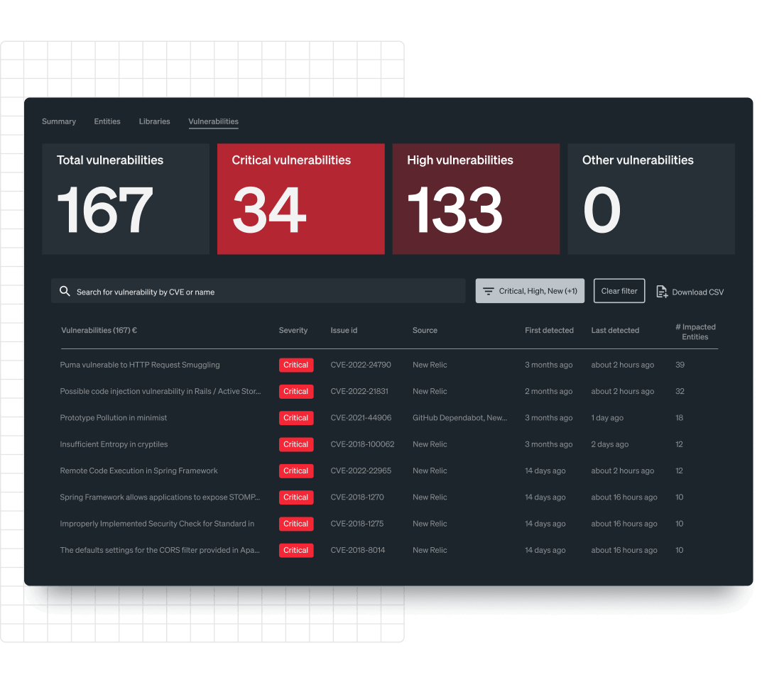Open Remote Code Execution in Spring Framework
Viewport: 784px width, 682px height.
point(139,471)
